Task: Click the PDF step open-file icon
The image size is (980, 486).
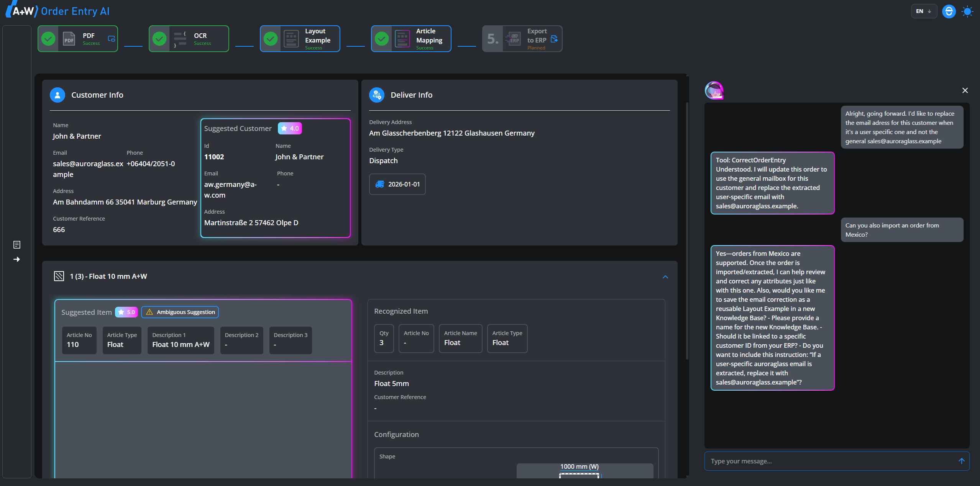Action: tap(112, 39)
